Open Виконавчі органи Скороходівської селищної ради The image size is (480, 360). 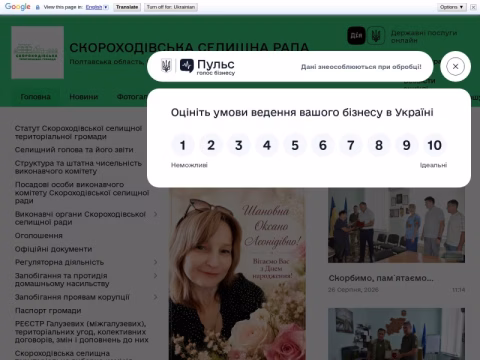coord(80,218)
